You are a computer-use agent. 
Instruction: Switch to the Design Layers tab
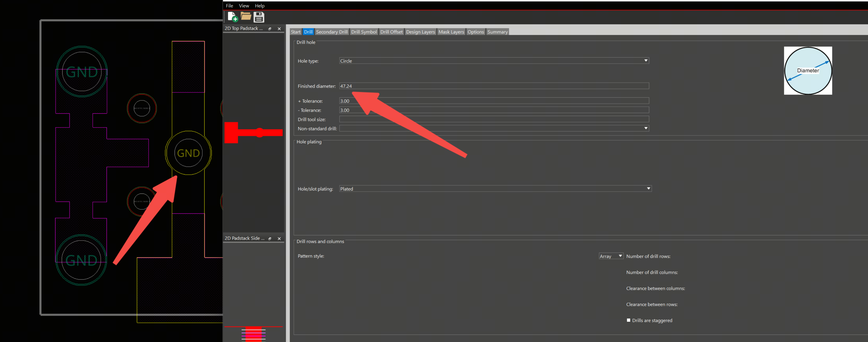point(420,32)
